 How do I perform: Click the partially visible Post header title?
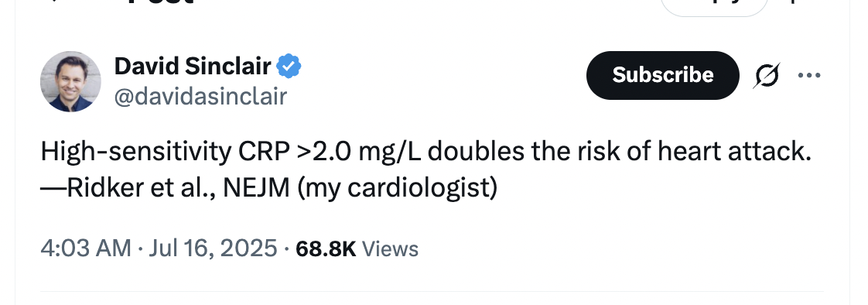coord(161,2)
